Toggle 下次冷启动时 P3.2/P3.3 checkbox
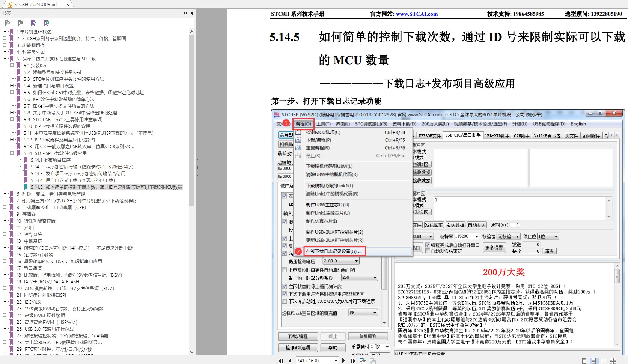 pos(285,301)
